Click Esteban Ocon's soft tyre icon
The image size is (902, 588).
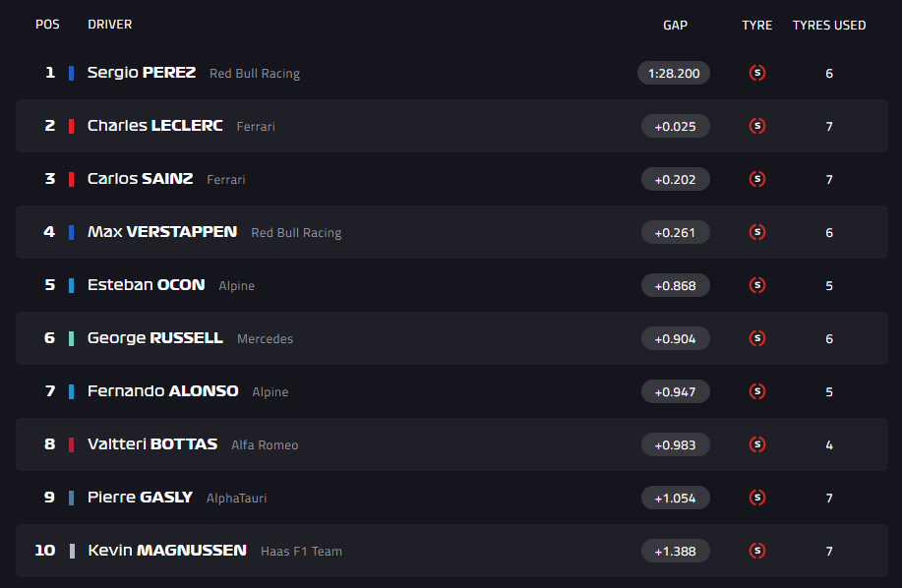pyautogui.click(x=756, y=285)
